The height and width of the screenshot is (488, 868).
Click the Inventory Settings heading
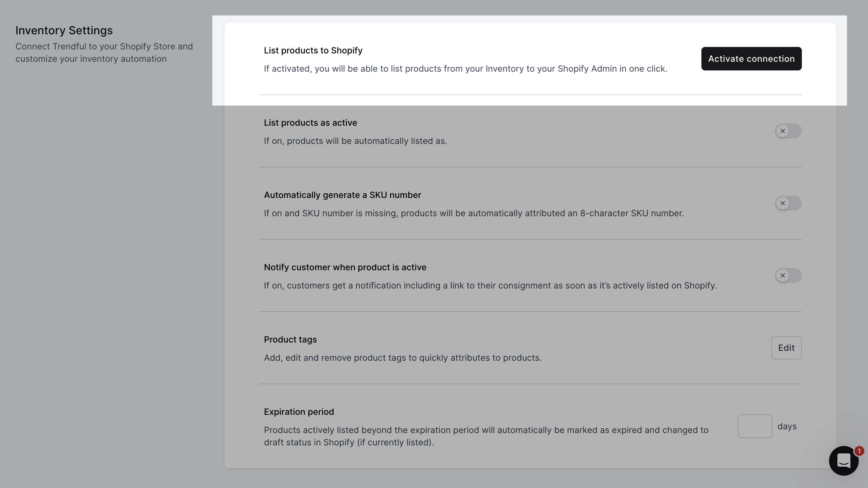tap(64, 30)
